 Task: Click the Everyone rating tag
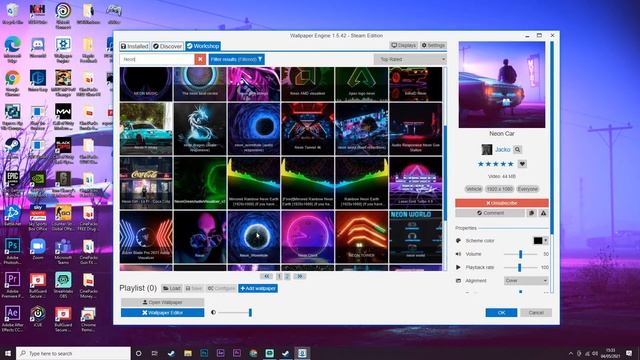[527, 189]
